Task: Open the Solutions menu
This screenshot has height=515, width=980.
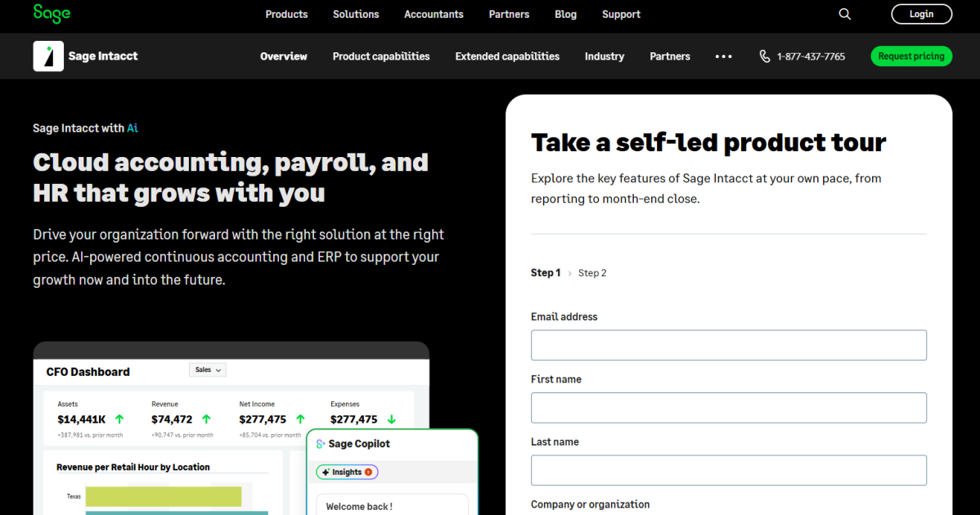Action: (x=356, y=15)
